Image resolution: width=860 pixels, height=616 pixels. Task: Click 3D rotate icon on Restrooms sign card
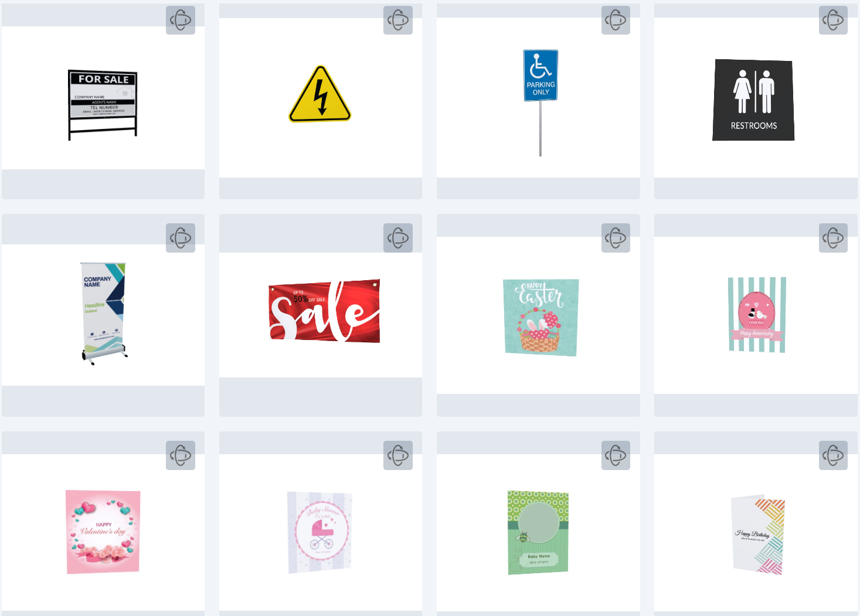pos(833,20)
